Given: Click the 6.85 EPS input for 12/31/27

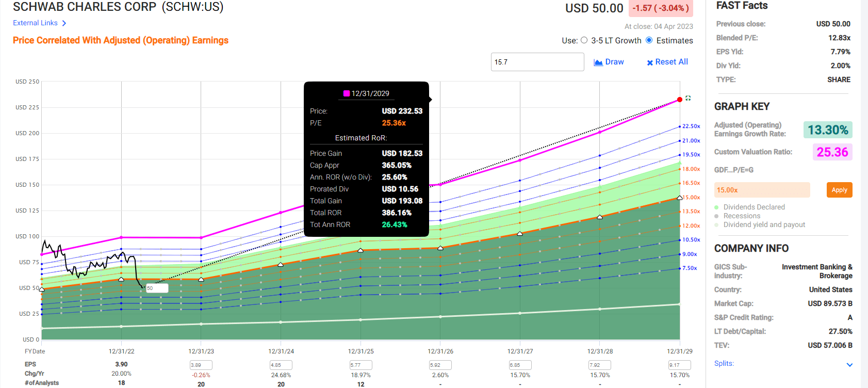Looking at the screenshot, I should pos(520,365).
